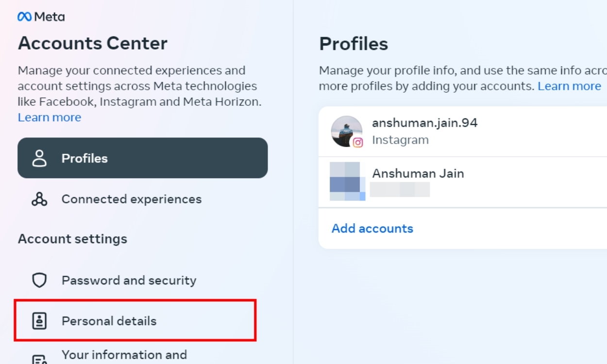The image size is (607, 364).
Task: Select the Profiles menu label
Action: (84, 158)
